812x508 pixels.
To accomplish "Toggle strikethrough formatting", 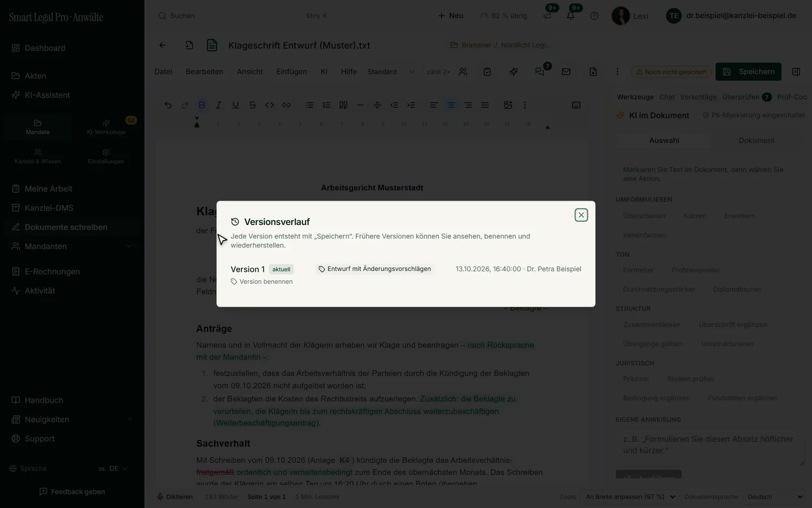I will pyautogui.click(x=252, y=105).
